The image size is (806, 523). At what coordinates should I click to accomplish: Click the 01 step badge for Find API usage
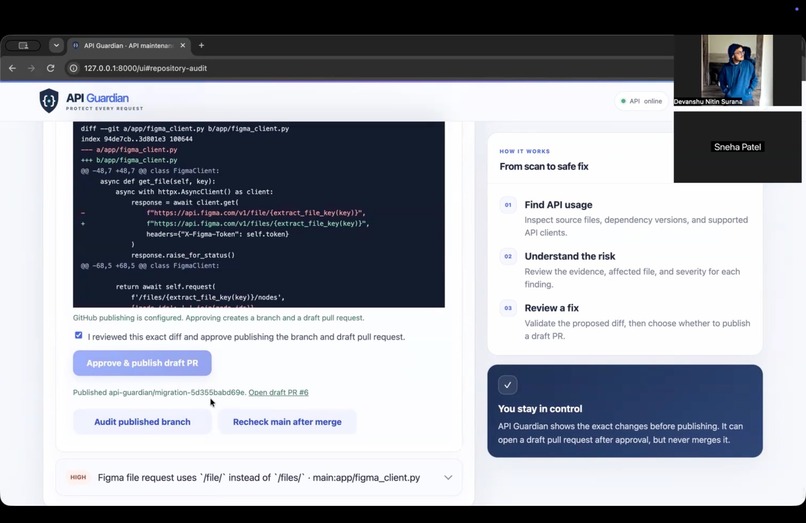point(508,205)
